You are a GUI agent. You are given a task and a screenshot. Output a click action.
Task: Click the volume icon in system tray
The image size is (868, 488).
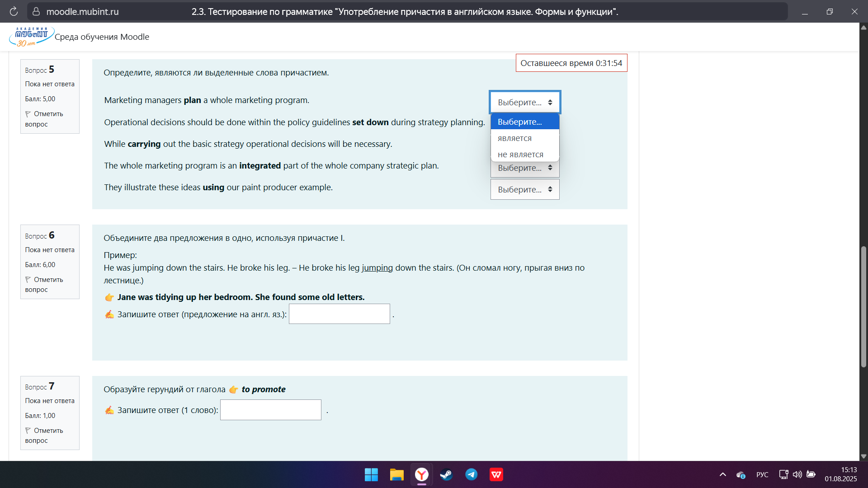797,474
